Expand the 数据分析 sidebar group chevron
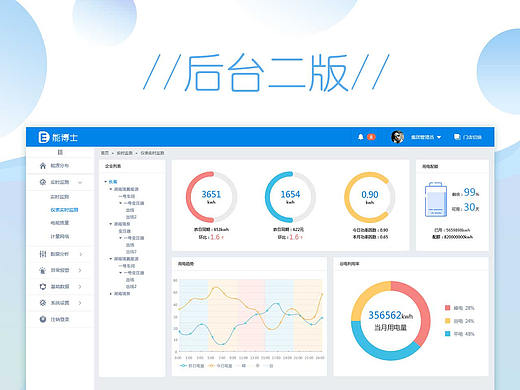Screen dimensions: 520x390 point(80,254)
